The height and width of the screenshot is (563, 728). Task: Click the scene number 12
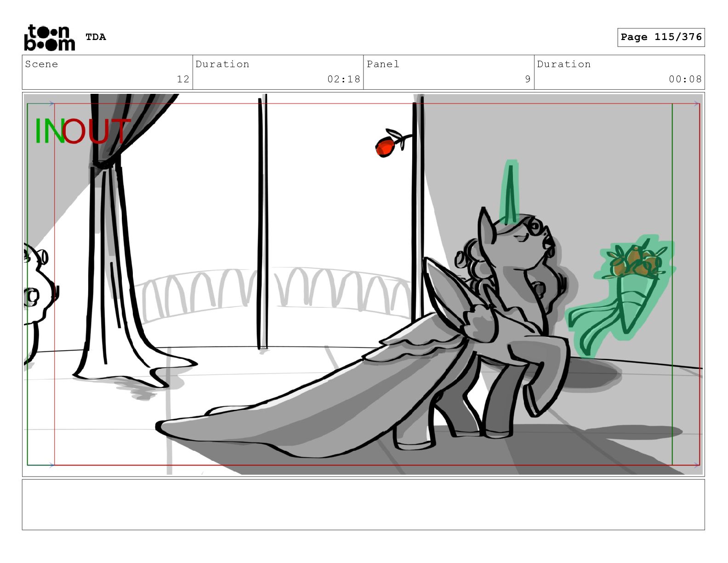tap(183, 79)
